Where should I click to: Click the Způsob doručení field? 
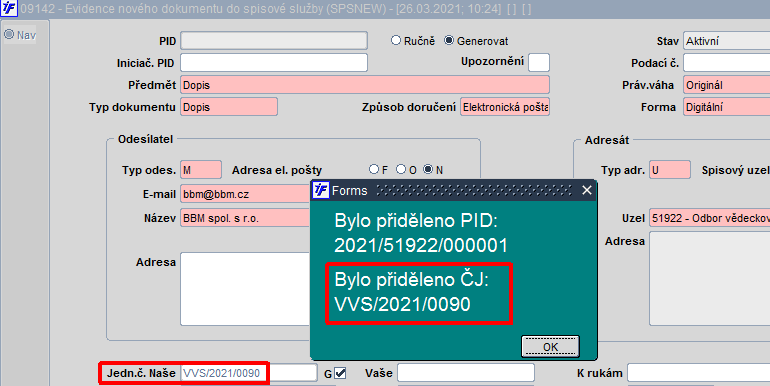[505, 107]
